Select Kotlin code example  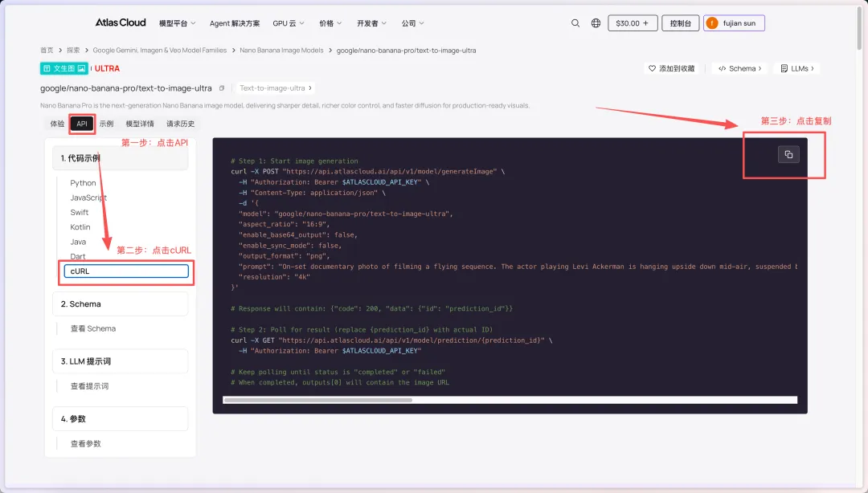tap(80, 227)
